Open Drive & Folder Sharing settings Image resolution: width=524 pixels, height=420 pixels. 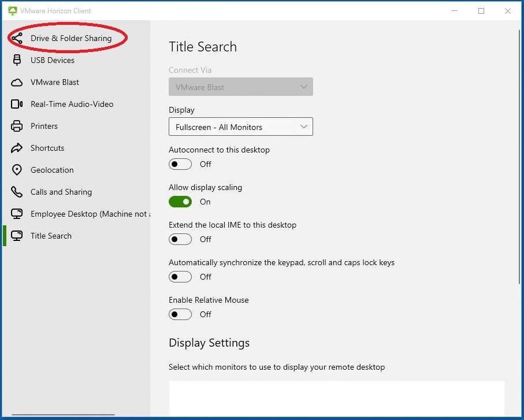[76, 38]
